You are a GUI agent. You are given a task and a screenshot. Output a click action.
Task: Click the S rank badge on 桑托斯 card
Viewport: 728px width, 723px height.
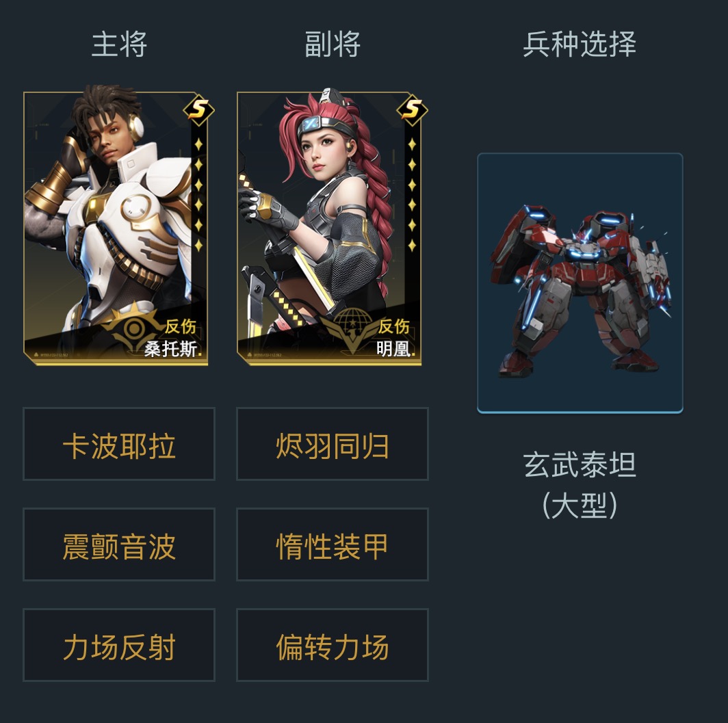pos(198,110)
